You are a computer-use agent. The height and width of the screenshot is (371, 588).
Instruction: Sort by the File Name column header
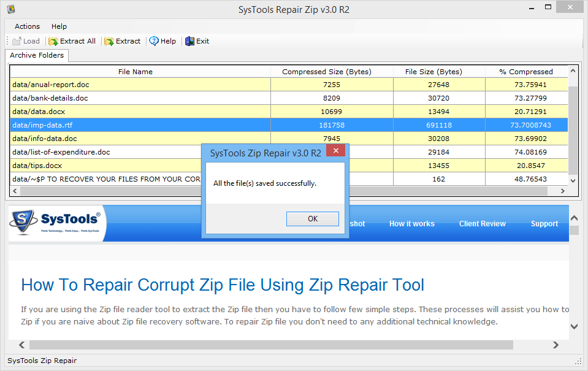point(135,72)
